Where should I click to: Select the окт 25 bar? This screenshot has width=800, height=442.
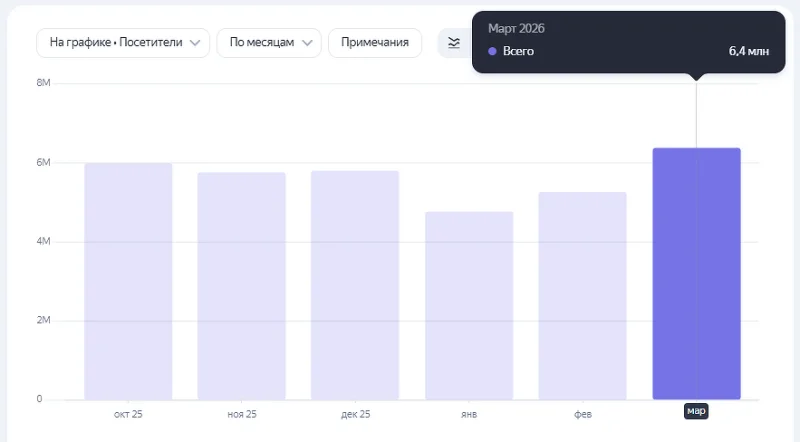coord(128,281)
